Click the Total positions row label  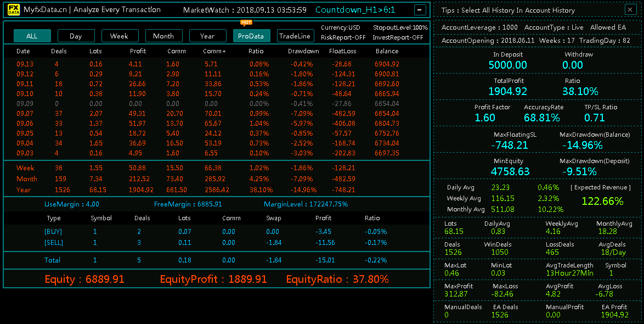52,260
